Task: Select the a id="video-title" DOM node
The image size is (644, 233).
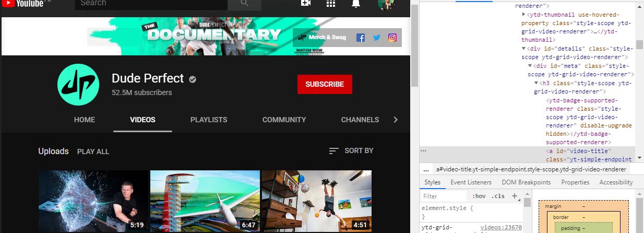Action: click(589, 155)
